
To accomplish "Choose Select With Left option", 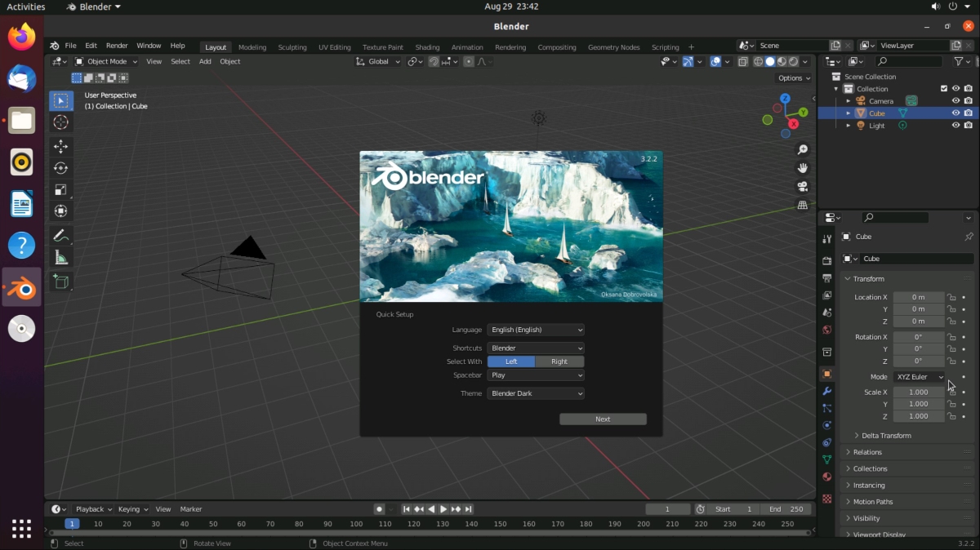I will click(511, 361).
